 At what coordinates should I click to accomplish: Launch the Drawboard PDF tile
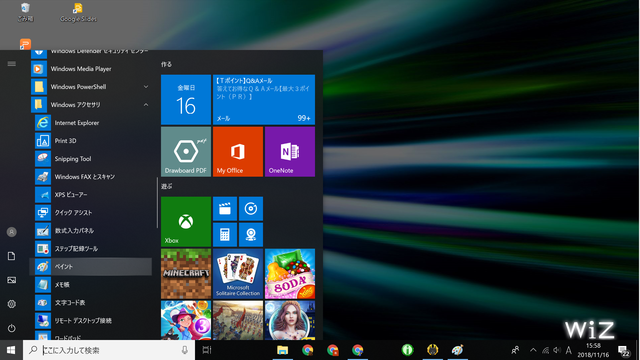(x=186, y=151)
